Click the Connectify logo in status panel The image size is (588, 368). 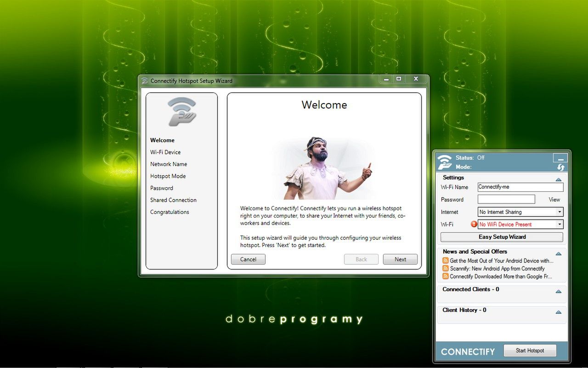click(x=445, y=162)
